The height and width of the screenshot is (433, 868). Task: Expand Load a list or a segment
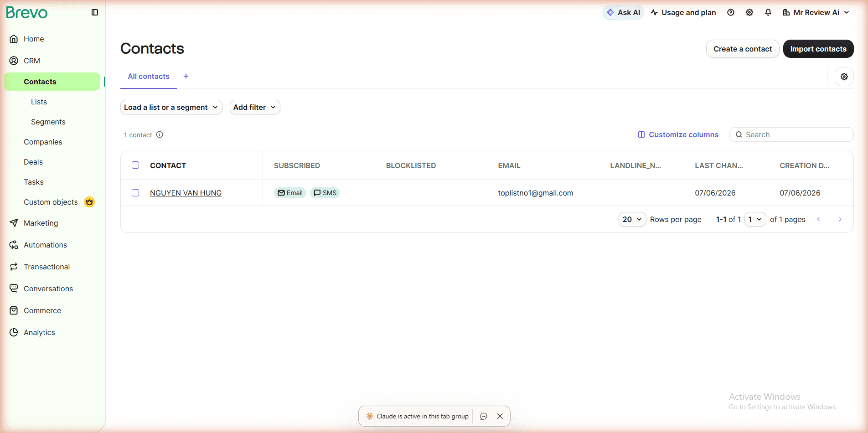tap(171, 107)
